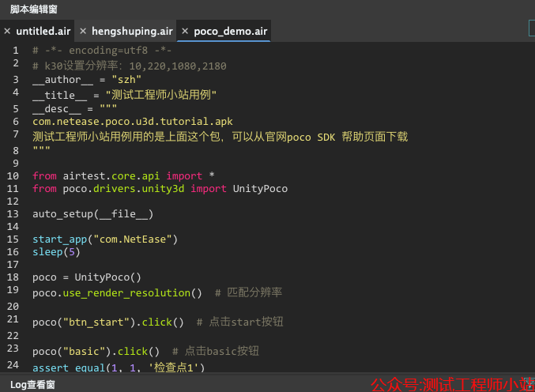Image resolution: width=535 pixels, height=392 pixels.
Task: Click the poco("btn_start").click() call
Action: [107, 322]
